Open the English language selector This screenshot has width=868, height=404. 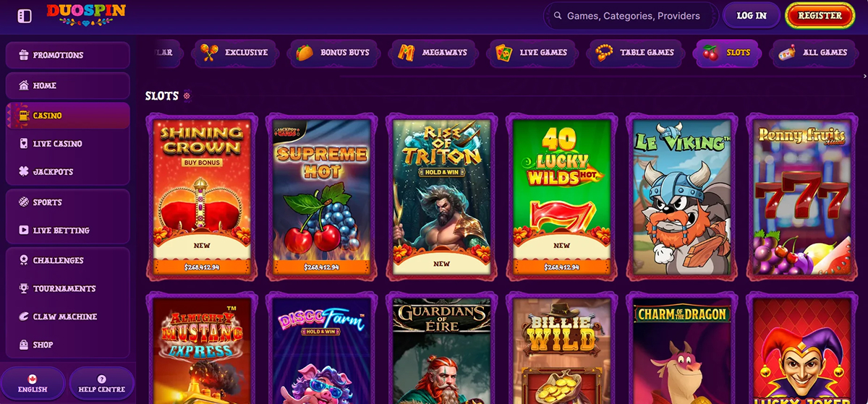coord(33,384)
